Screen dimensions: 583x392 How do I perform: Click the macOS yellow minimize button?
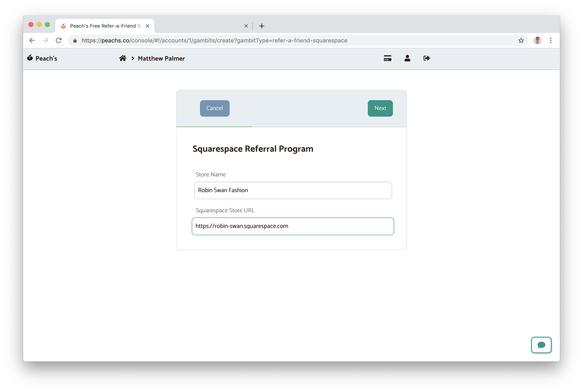pos(39,25)
